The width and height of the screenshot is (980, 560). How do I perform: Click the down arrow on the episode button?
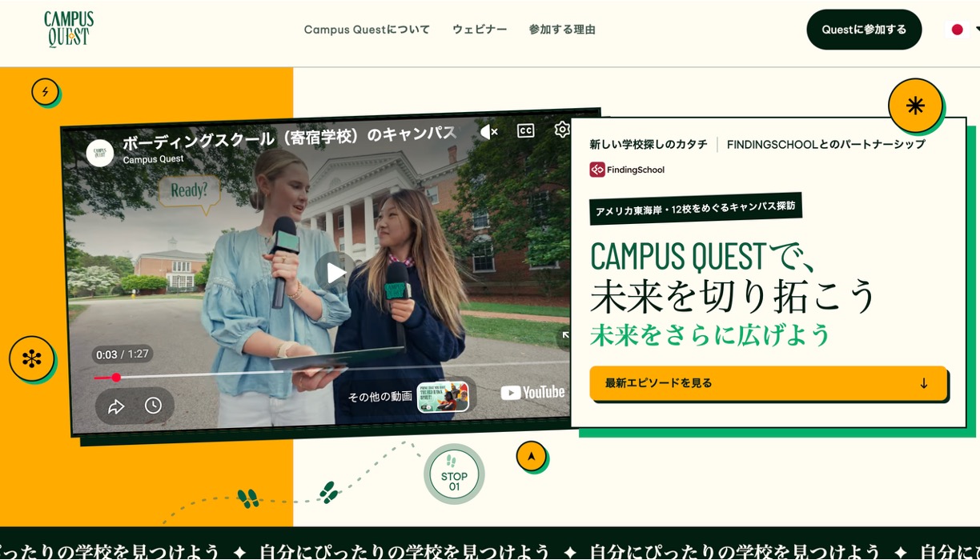point(924,383)
